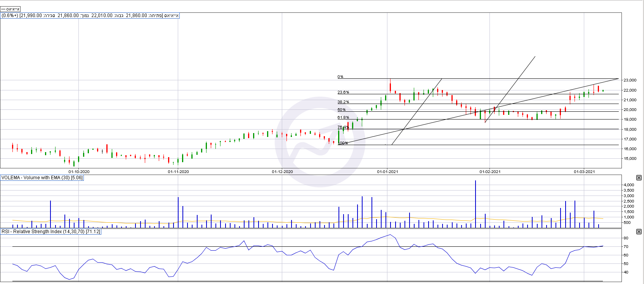Select the 0% Fibonacci level label
The width and height of the screenshot is (644, 284).
340,77
